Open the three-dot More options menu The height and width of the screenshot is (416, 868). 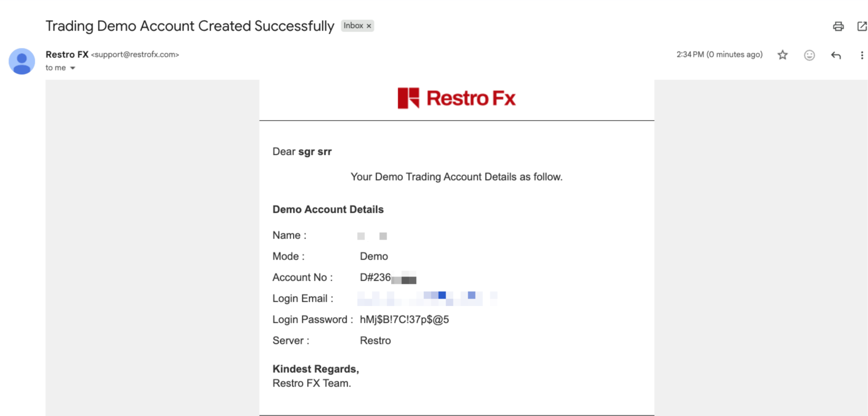point(862,55)
